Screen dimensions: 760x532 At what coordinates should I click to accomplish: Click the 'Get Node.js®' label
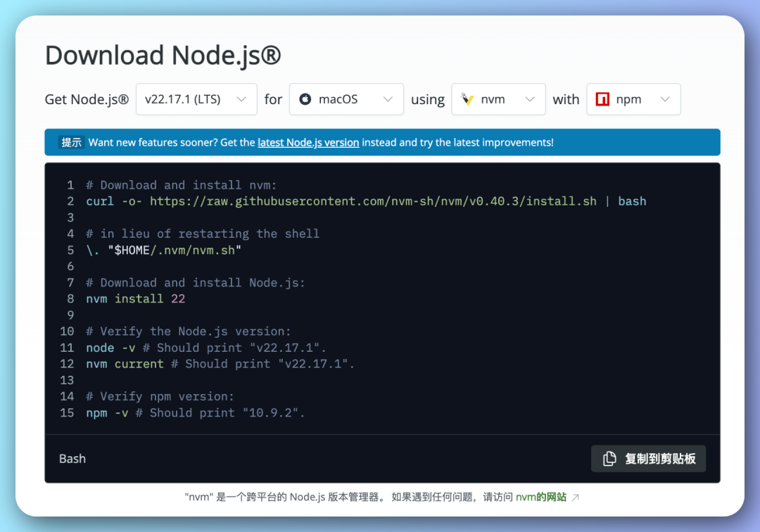click(x=87, y=99)
